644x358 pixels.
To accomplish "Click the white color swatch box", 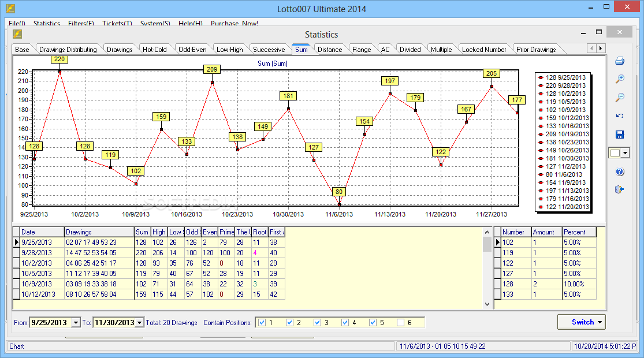I will coord(615,153).
